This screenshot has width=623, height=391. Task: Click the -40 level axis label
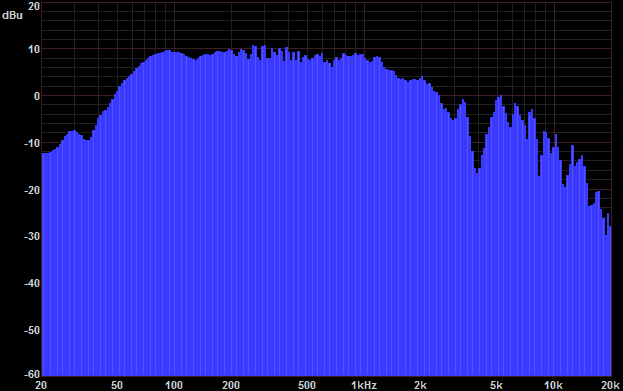coord(31,283)
